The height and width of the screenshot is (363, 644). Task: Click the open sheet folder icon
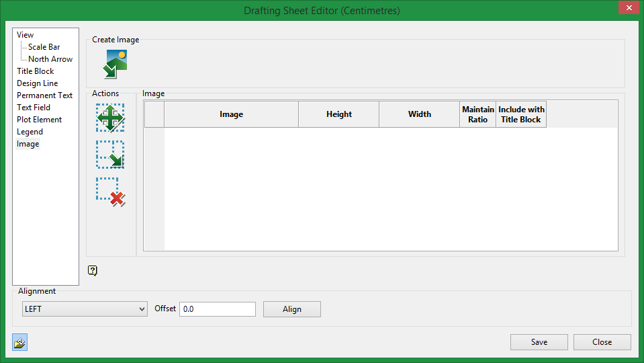[19, 342]
